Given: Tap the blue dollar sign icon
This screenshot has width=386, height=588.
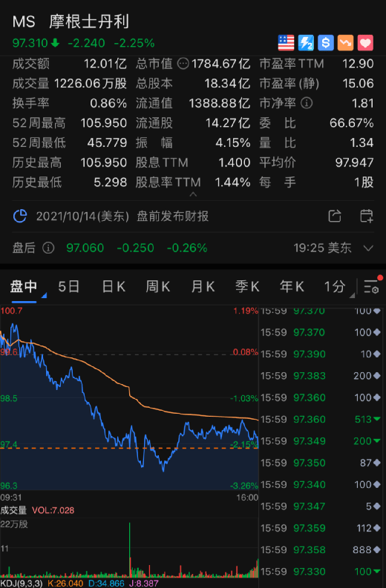Looking at the screenshot, I should 326,43.
